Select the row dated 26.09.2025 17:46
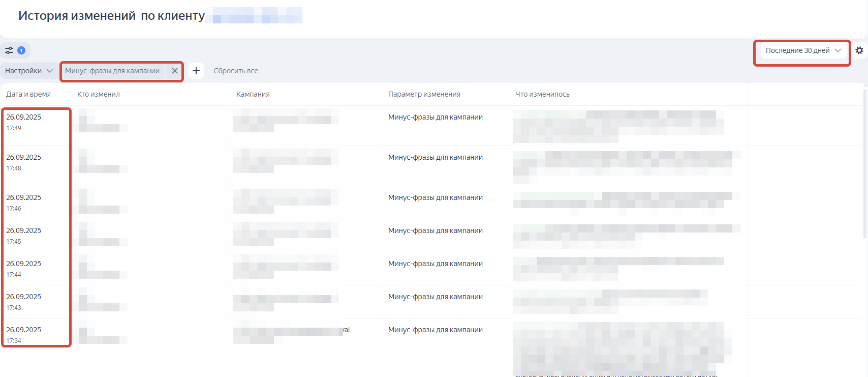This screenshot has height=377, width=868. [x=24, y=202]
